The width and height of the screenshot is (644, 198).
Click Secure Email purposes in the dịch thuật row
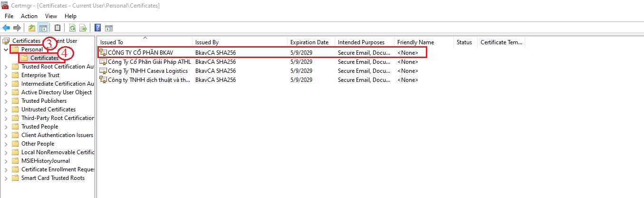[365, 80]
